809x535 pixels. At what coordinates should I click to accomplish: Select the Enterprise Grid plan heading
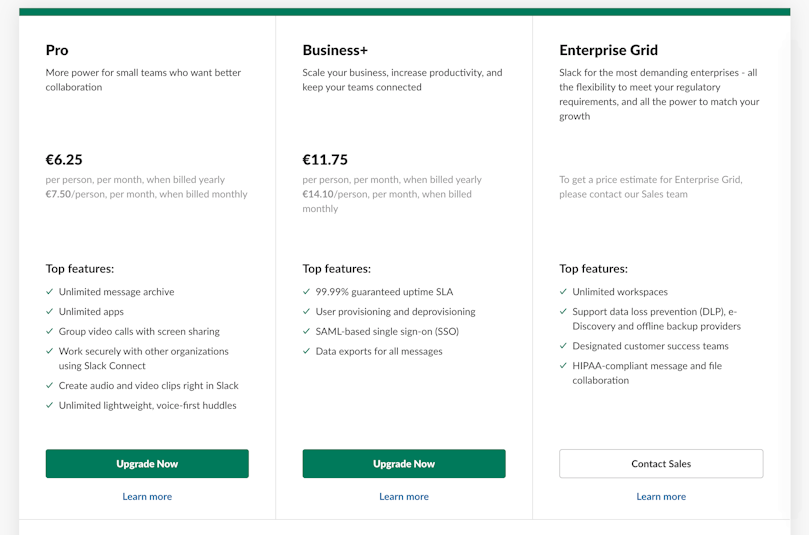[x=608, y=50]
